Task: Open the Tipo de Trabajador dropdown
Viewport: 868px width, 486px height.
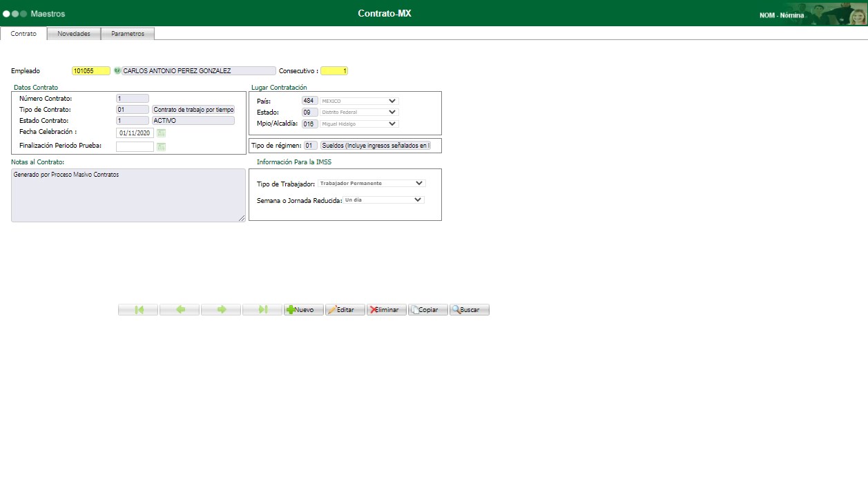Action: click(372, 183)
